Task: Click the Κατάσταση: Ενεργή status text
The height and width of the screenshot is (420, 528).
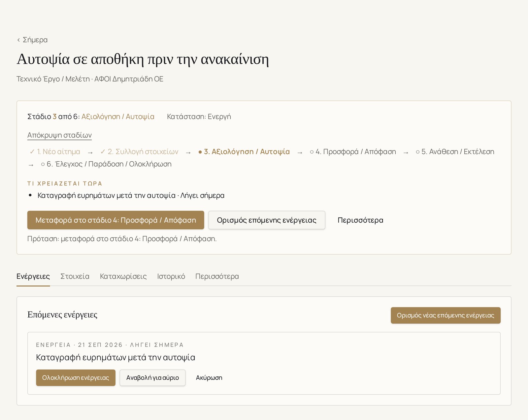Action: (x=199, y=117)
